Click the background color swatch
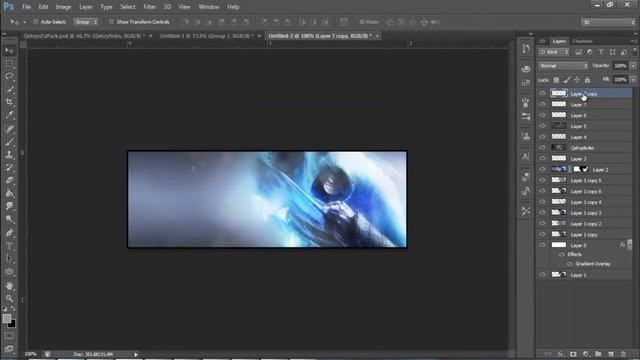Image resolution: width=640 pixels, height=360 pixels. point(12,324)
